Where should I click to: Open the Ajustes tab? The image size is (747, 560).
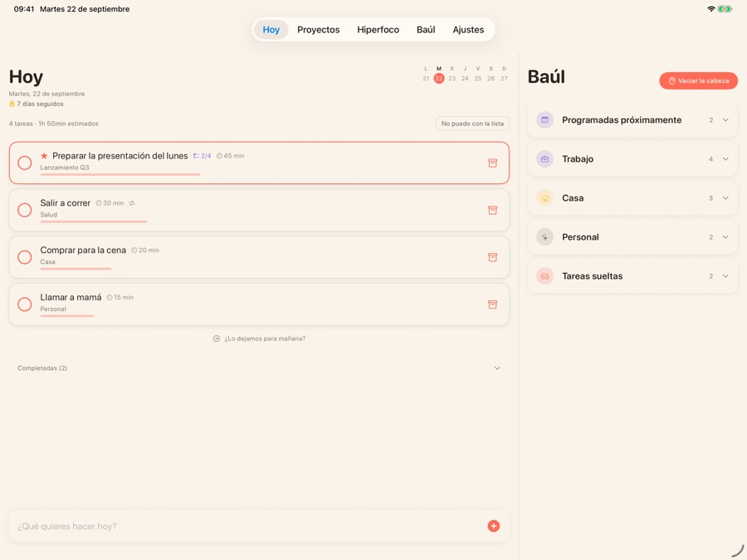point(468,30)
